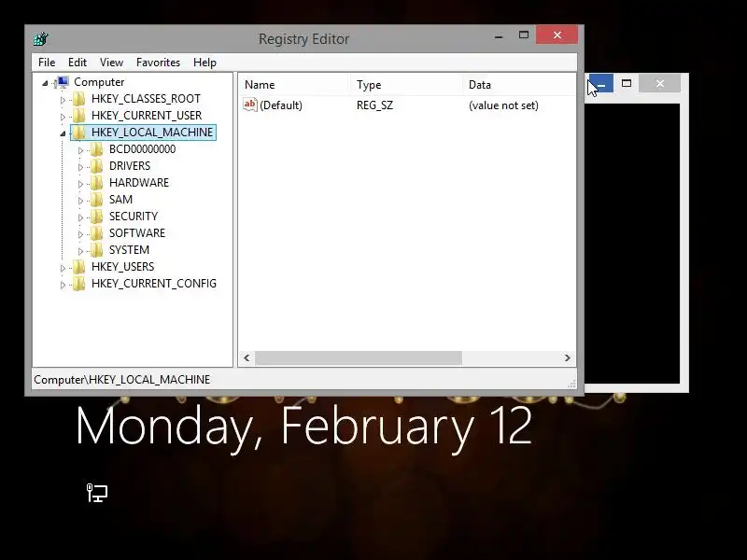This screenshot has width=747, height=560.
Task: Click the (value not set) data cell
Action: coord(503,105)
